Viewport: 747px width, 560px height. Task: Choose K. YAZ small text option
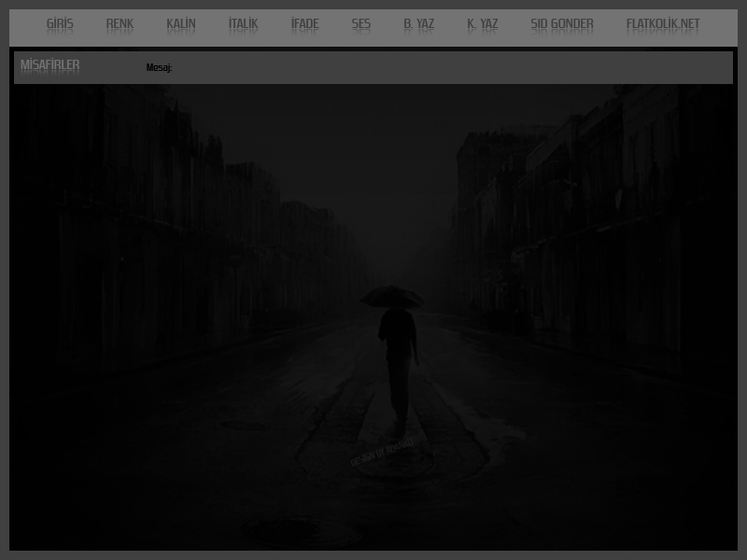click(482, 24)
